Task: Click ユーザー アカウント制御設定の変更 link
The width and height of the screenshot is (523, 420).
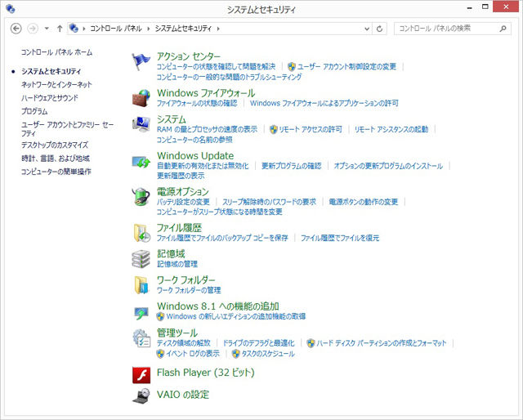Action: click(x=346, y=67)
